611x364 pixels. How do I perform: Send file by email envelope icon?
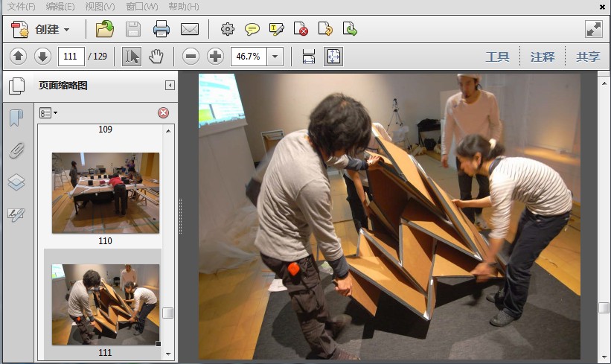pos(190,29)
